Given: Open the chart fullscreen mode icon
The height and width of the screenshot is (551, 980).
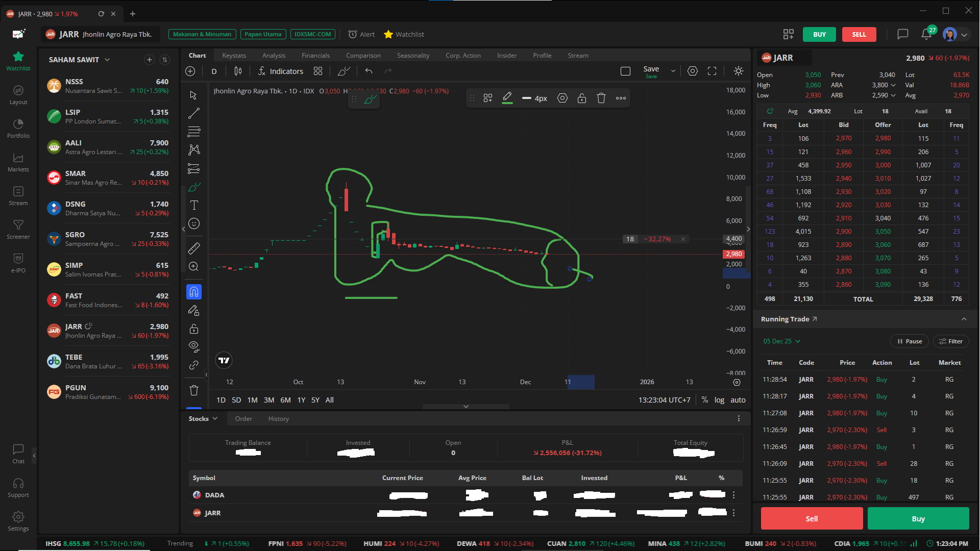Looking at the screenshot, I should 712,71.
